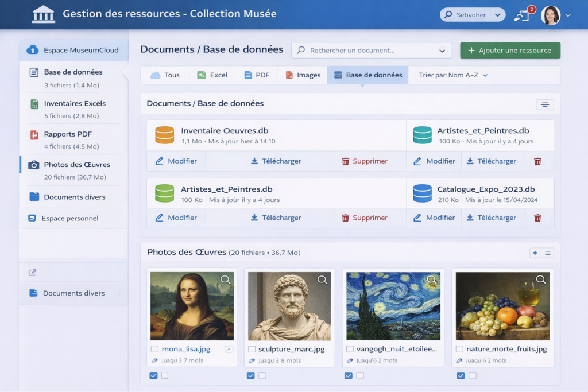588x392 pixels.
Task: Check the box beside mona_lisa.jpg filename
Action: [x=154, y=349]
